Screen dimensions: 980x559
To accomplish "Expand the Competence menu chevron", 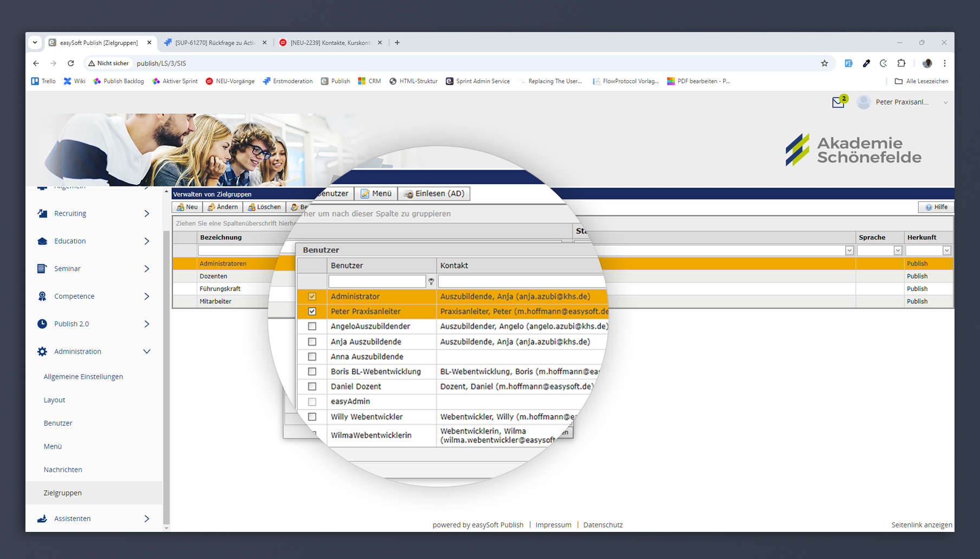I will coord(147,296).
